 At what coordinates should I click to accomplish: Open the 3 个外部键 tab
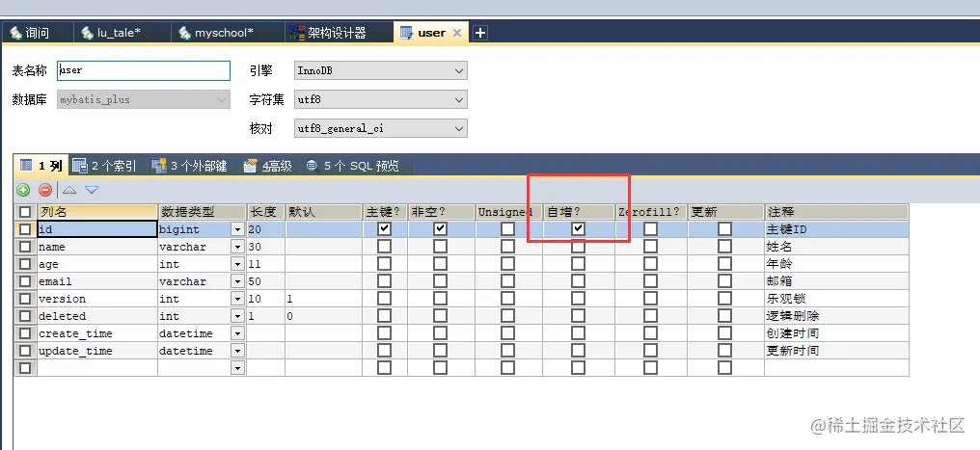pos(189,166)
